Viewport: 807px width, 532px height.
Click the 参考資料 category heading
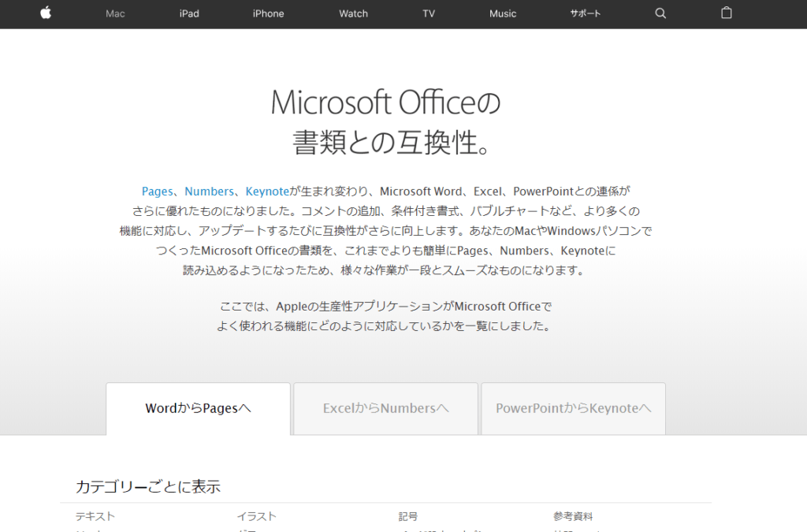[573, 516]
